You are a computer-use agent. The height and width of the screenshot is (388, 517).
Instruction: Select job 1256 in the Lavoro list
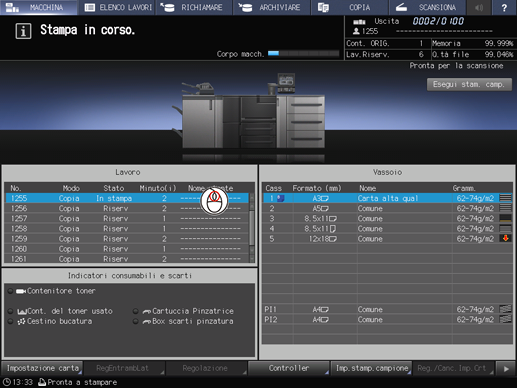(127, 209)
